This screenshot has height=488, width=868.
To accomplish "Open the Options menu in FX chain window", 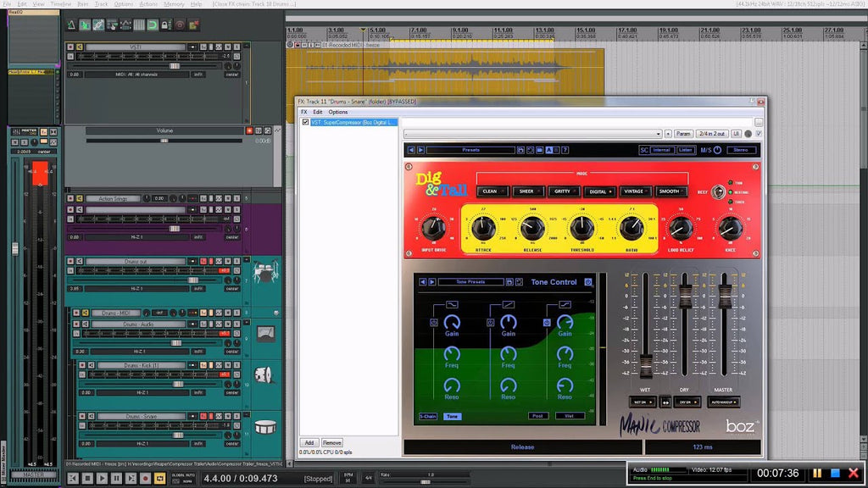I will pos(338,112).
